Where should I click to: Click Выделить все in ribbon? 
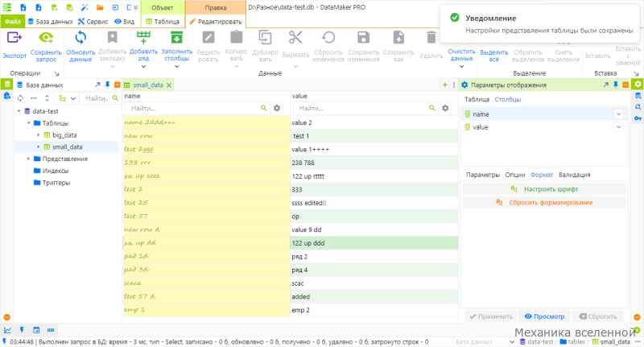point(494,56)
